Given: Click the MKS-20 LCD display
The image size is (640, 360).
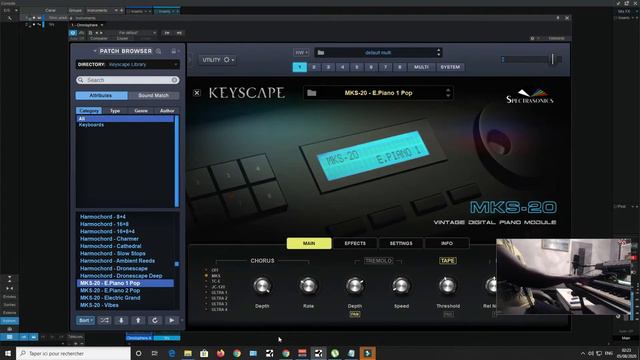Looking at the screenshot, I should pyautogui.click(x=372, y=157).
